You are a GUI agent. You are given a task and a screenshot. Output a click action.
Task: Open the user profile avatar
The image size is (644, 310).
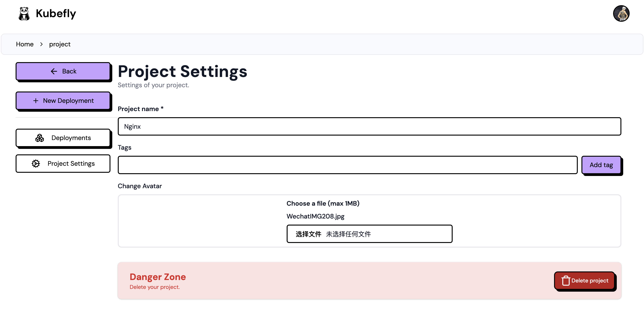[x=621, y=13]
